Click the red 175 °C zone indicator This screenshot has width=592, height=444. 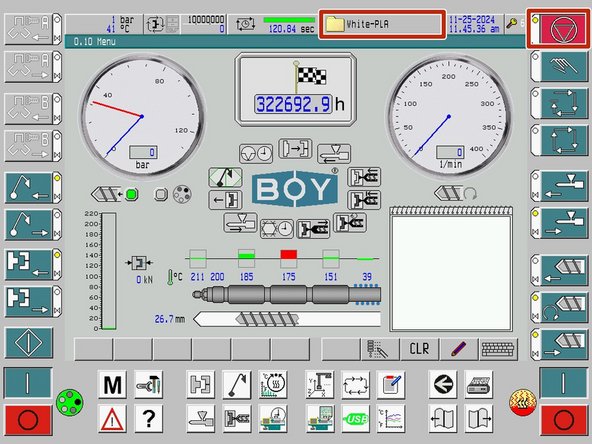[x=289, y=254]
